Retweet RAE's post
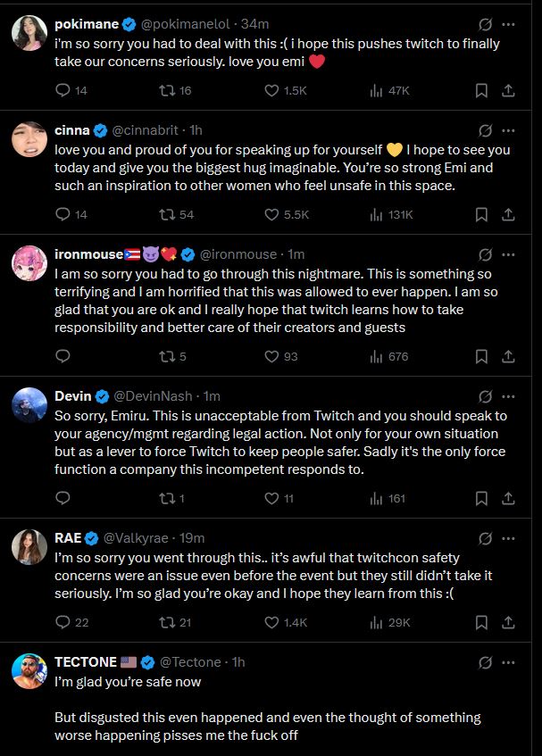 coord(163,622)
